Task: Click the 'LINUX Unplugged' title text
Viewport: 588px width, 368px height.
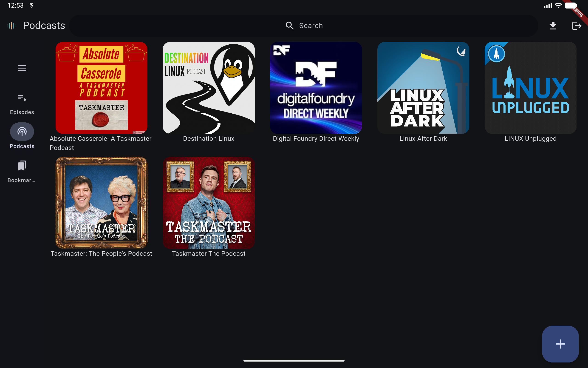Action: click(530, 138)
